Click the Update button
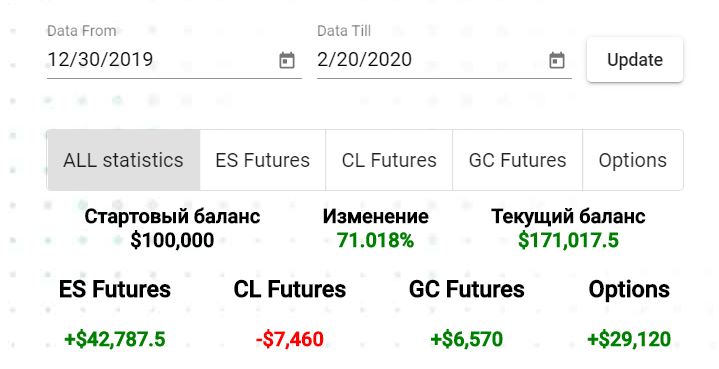This screenshot has width=719, height=369. coord(635,60)
